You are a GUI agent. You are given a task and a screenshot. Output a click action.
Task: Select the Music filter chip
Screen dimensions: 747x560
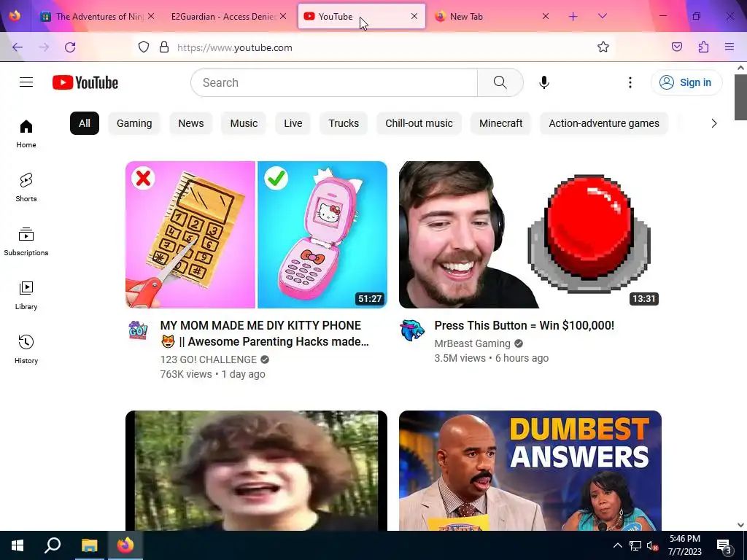244,123
